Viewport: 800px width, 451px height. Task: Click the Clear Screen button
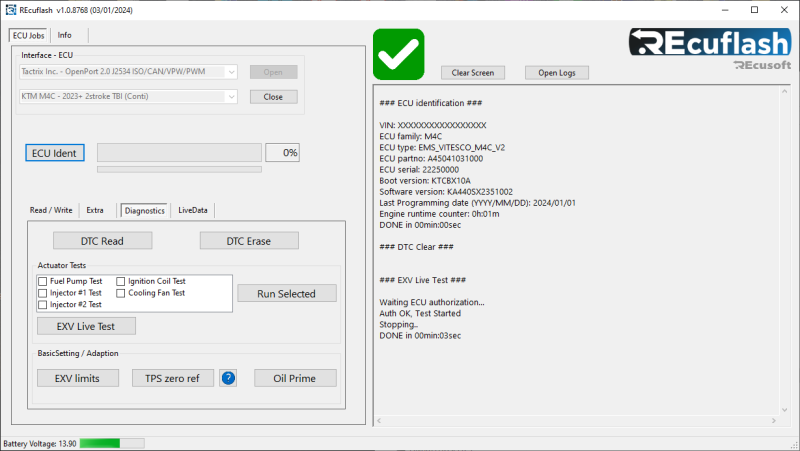pyautogui.click(x=473, y=72)
